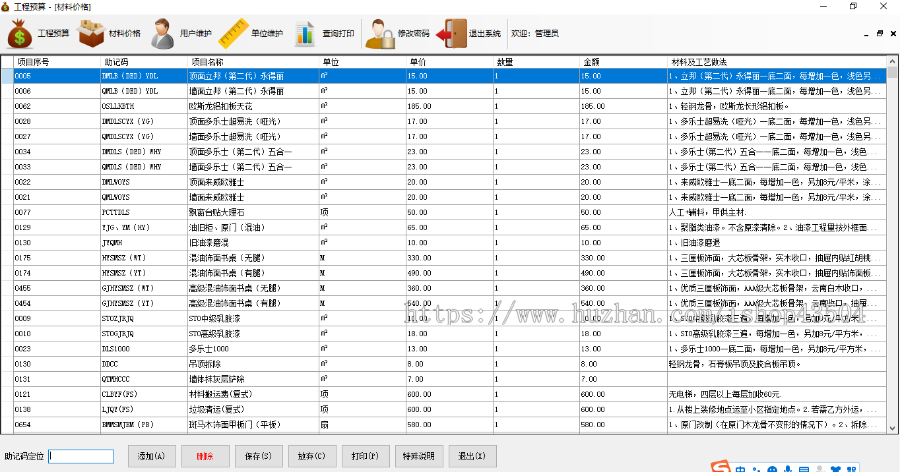Click the 多乐士1000 item name cell
This screenshot has width=900, height=472.
click(x=254, y=349)
